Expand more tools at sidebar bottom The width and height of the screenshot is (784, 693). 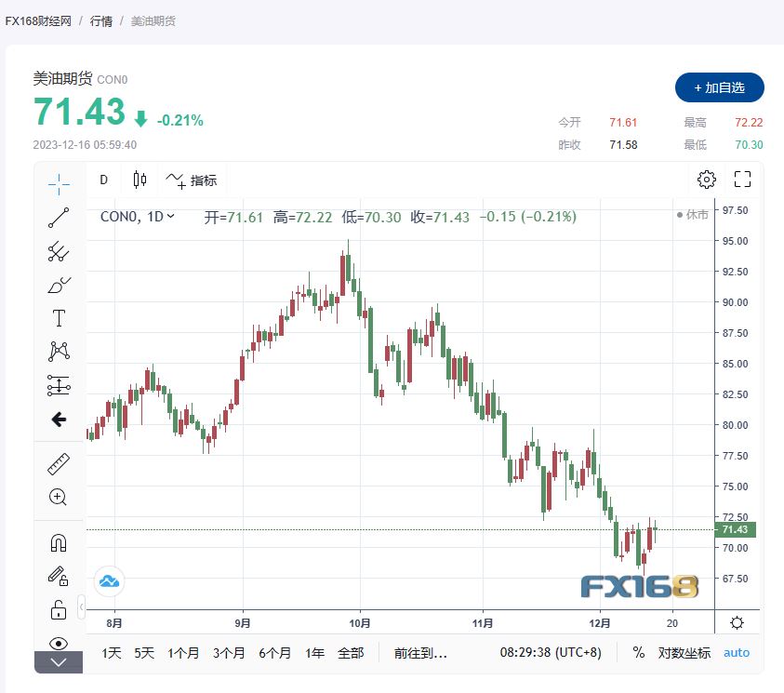59,662
